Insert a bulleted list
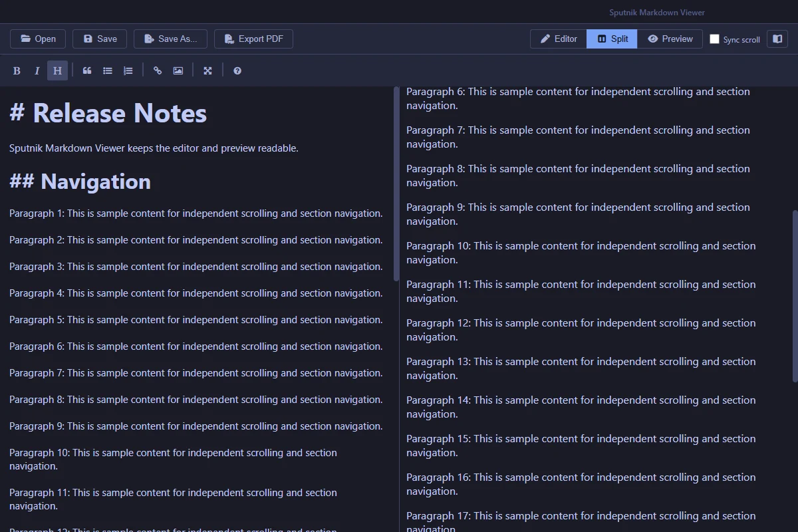The height and width of the screenshot is (532, 798). [x=108, y=70]
